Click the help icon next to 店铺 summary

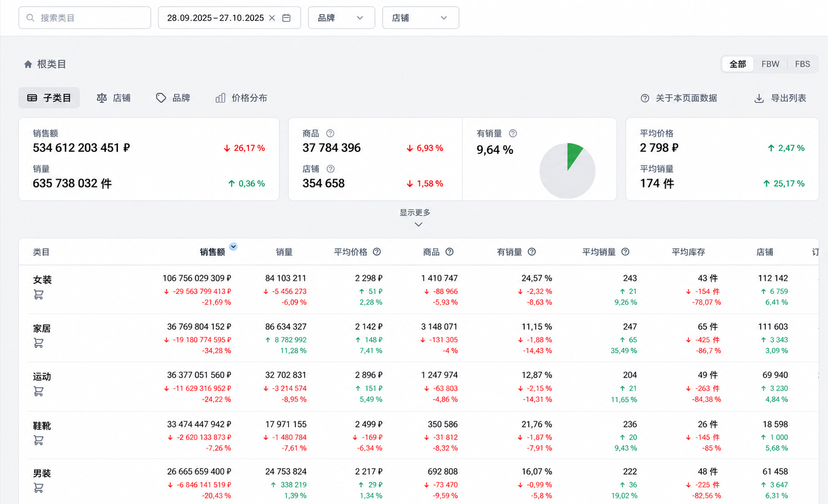tap(331, 169)
